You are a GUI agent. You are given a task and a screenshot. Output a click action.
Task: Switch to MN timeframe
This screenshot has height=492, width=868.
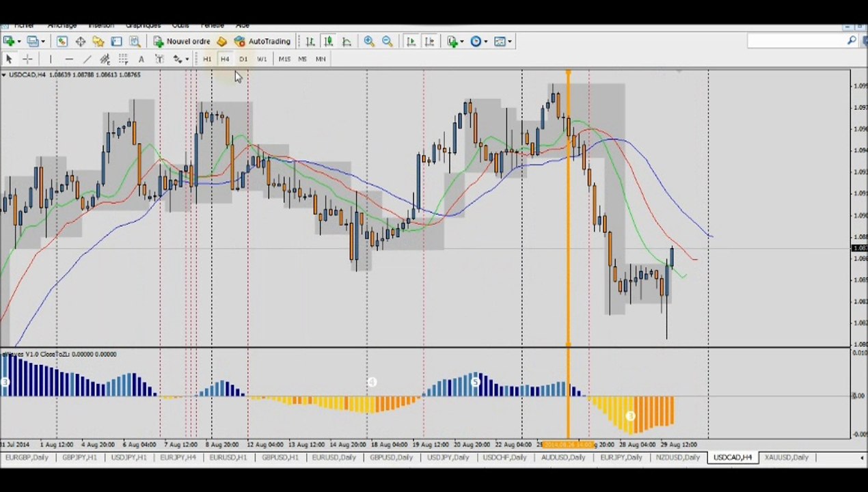coord(321,59)
